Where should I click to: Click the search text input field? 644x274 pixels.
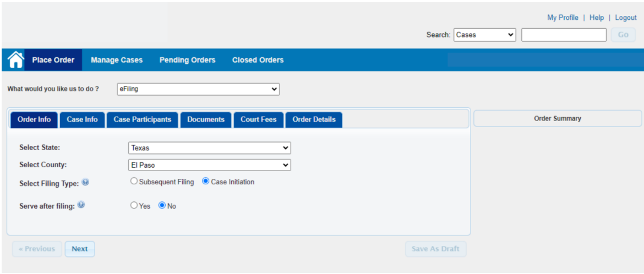[564, 35]
